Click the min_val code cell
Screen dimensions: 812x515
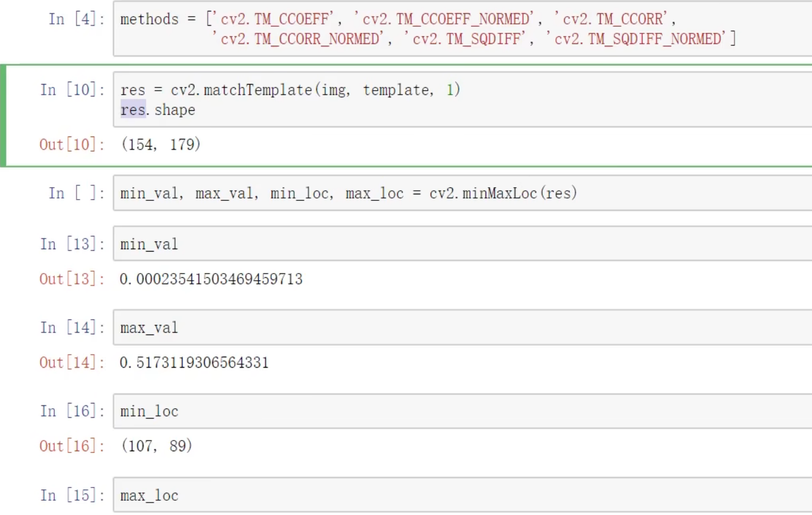click(x=462, y=244)
